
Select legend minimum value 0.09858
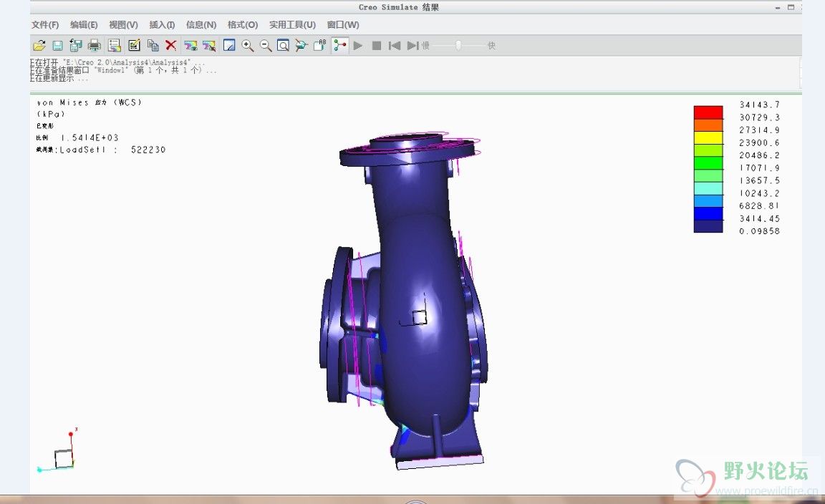759,231
